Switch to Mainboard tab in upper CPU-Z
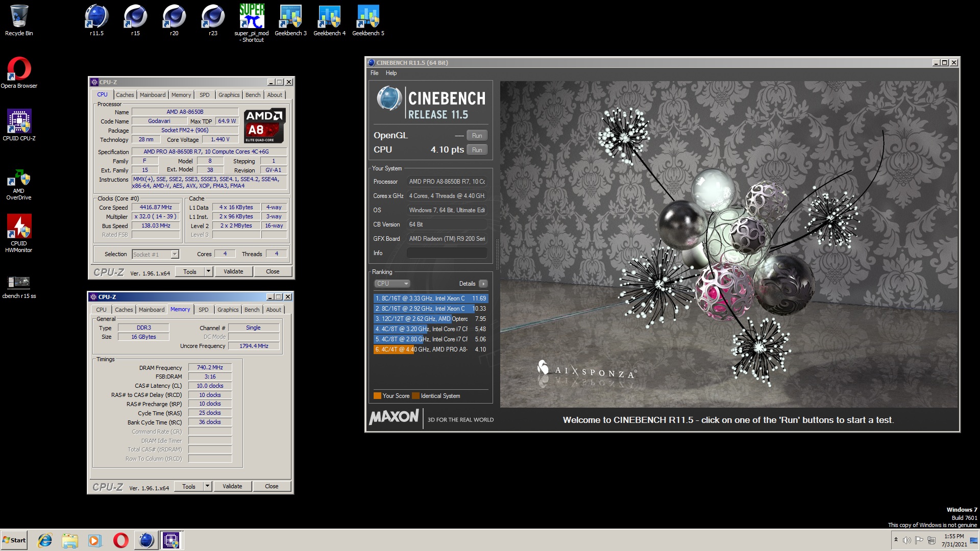The image size is (980, 551). [x=153, y=95]
